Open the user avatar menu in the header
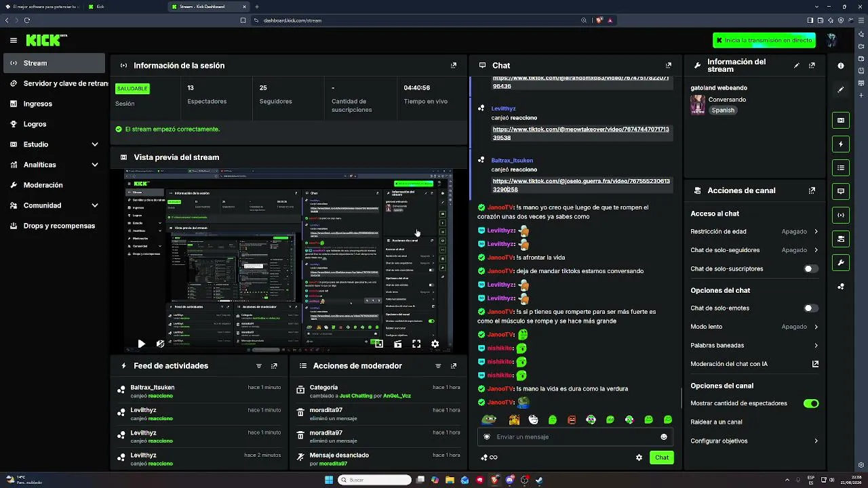This screenshot has width=868, height=488. pos(832,40)
